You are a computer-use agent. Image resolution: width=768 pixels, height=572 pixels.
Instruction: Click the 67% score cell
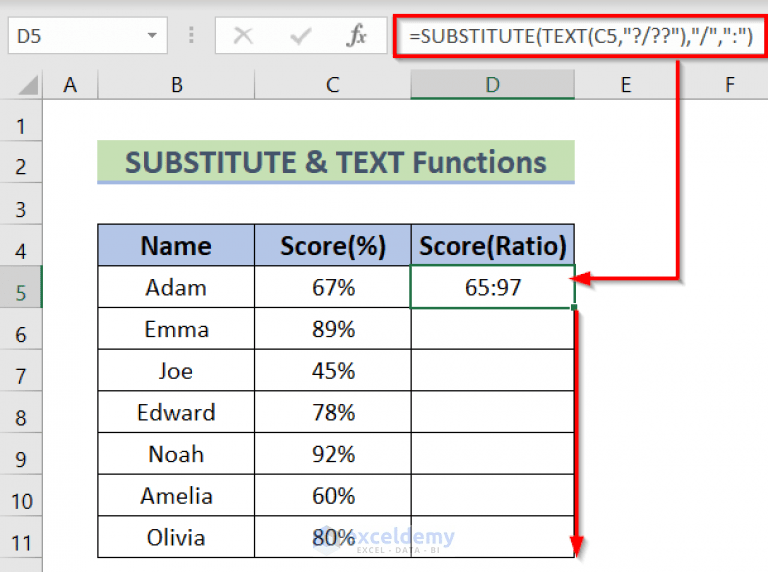pos(333,287)
